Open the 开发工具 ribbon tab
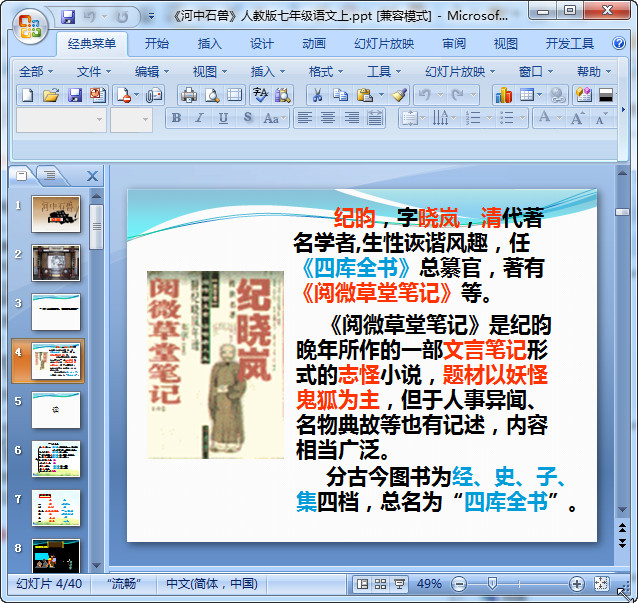This screenshot has height=603, width=638. pos(570,44)
